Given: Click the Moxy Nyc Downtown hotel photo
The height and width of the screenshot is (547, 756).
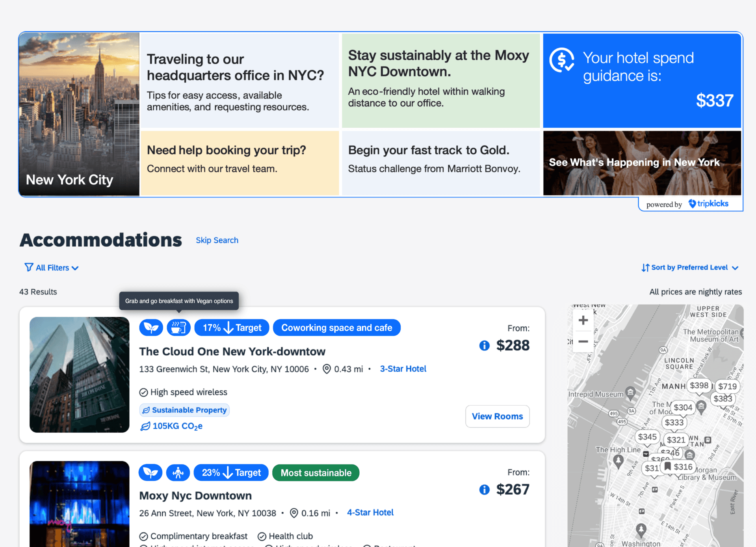Looking at the screenshot, I should click(80, 504).
